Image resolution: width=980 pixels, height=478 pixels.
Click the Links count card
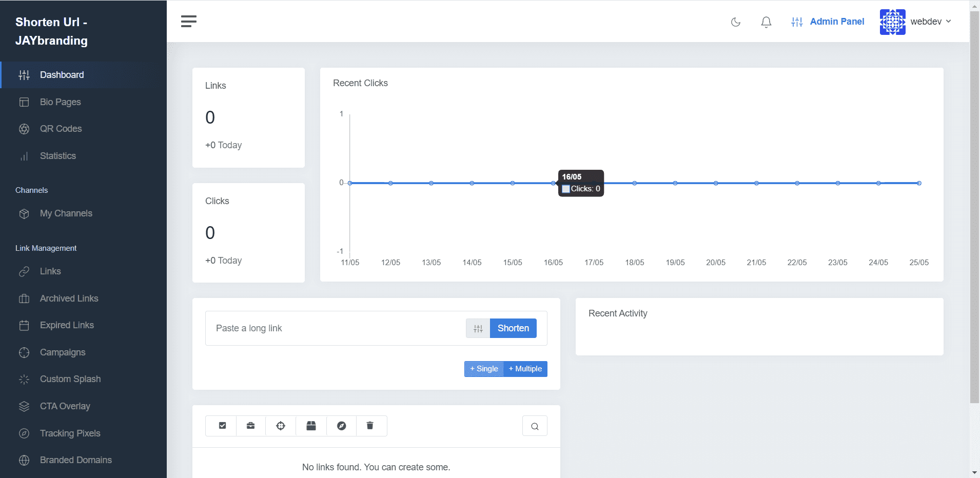pyautogui.click(x=248, y=117)
